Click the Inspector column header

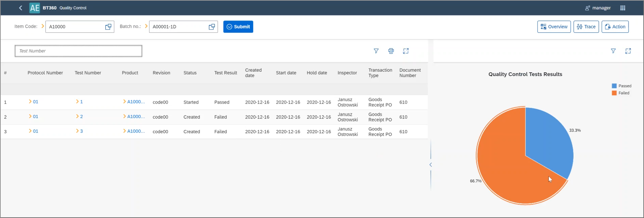347,73
